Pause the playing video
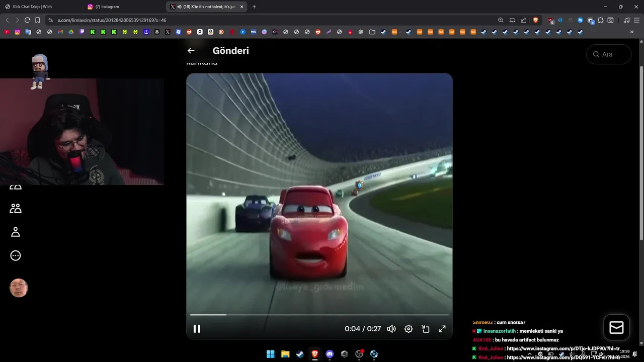Screen dimensions: 644x362 pyautogui.click(x=197, y=329)
